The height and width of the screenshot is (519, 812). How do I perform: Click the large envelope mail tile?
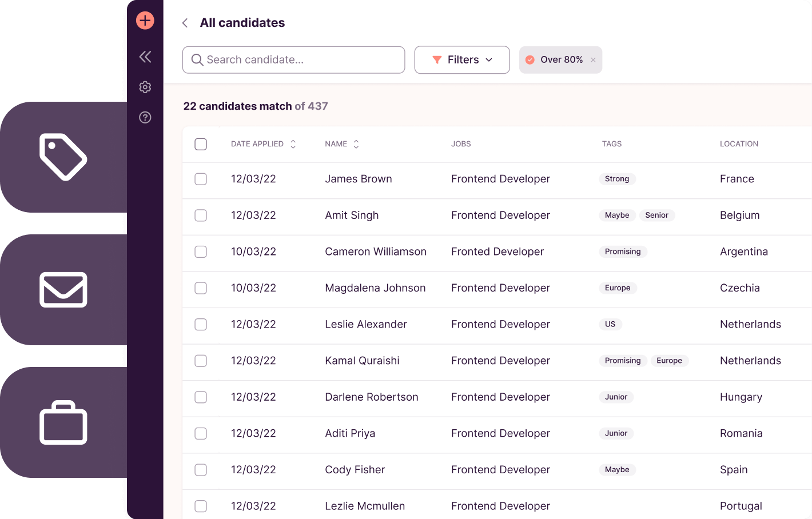click(63, 290)
